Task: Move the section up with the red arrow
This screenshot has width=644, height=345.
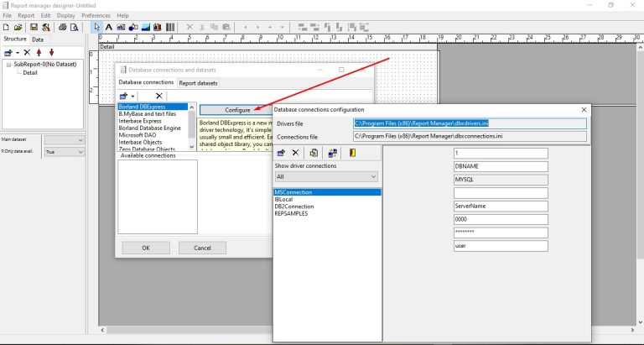Action: 39,52
